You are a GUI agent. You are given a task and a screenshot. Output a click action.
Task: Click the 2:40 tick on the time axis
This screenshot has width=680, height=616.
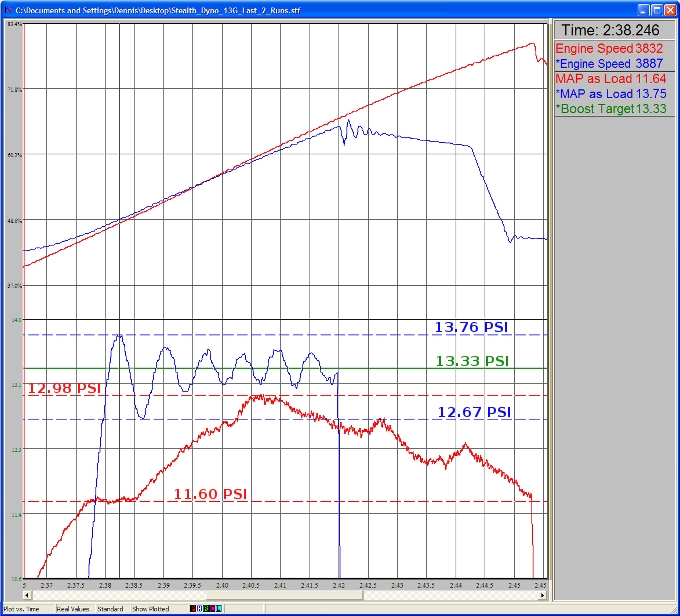pos(222,585)
